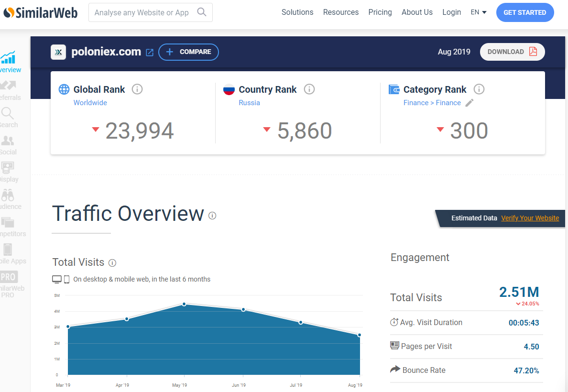
Task: Click the SimilarWeb PRO sidebar badge
Action: pos(9,277)
